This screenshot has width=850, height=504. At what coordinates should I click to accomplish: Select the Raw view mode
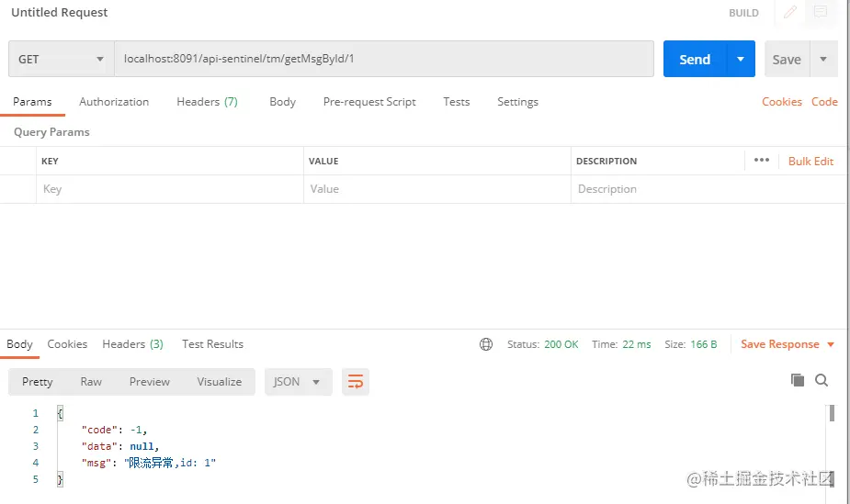(x=91, y=382)
